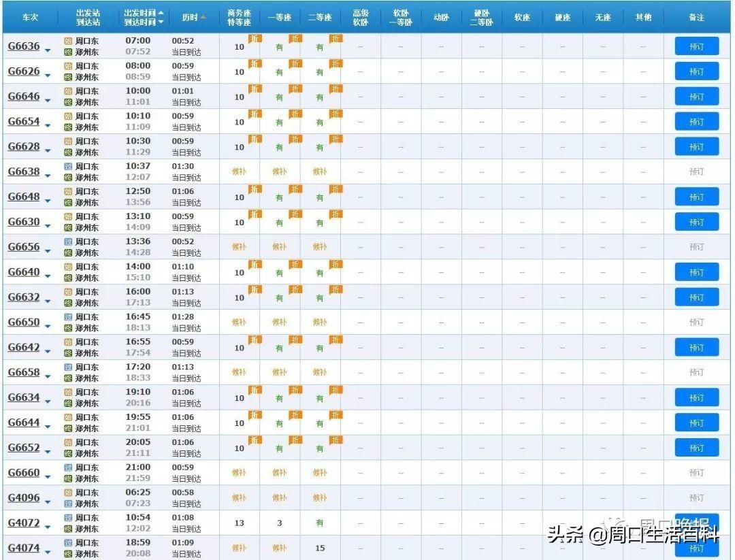Click terminal station icon for G6636 郑州东
The height and width of the screenshot is (560, 735).
point(68,52)
